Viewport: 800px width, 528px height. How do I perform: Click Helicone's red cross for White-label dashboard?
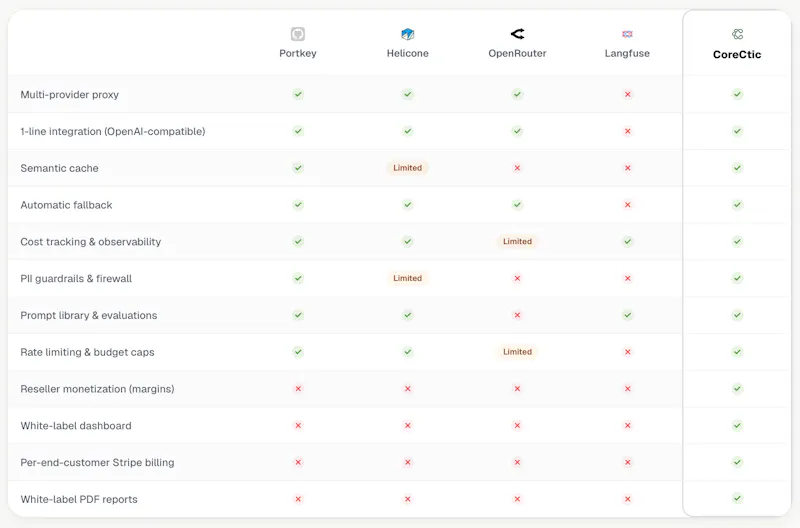coord(408,425)
